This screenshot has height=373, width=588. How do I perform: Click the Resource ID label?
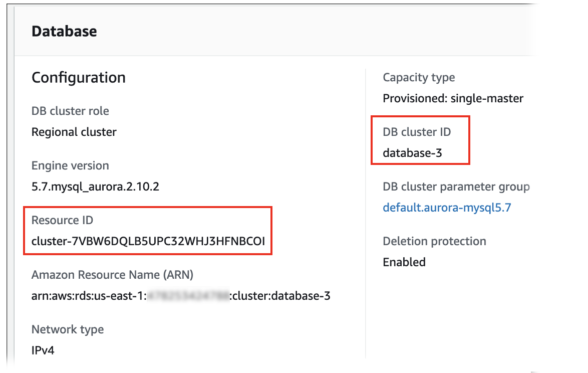[x=62, y=220]
